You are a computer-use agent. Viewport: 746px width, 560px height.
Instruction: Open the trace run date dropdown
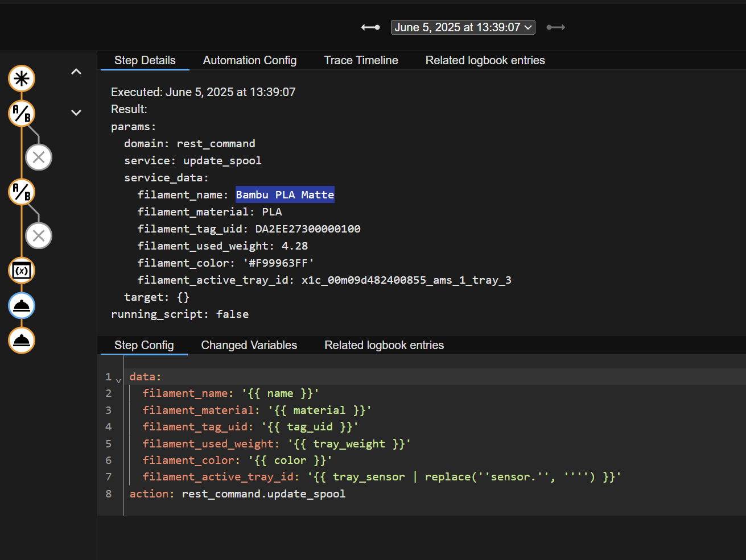click(x=463, y=27)
